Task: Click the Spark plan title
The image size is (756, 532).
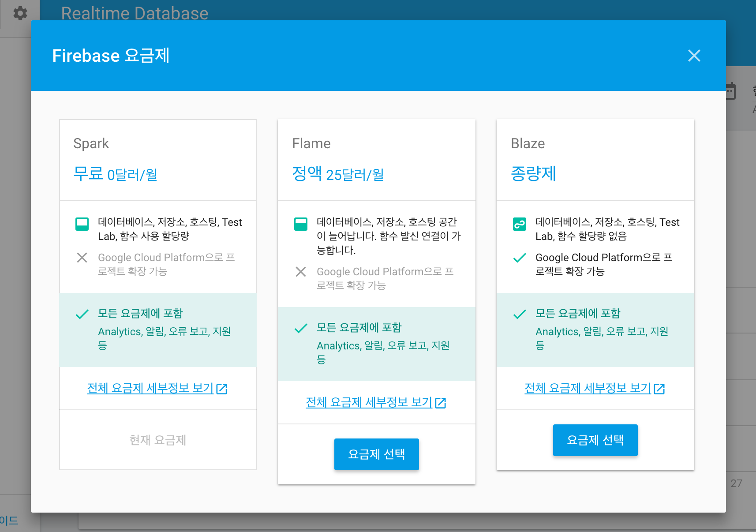Action: point(91,144)
